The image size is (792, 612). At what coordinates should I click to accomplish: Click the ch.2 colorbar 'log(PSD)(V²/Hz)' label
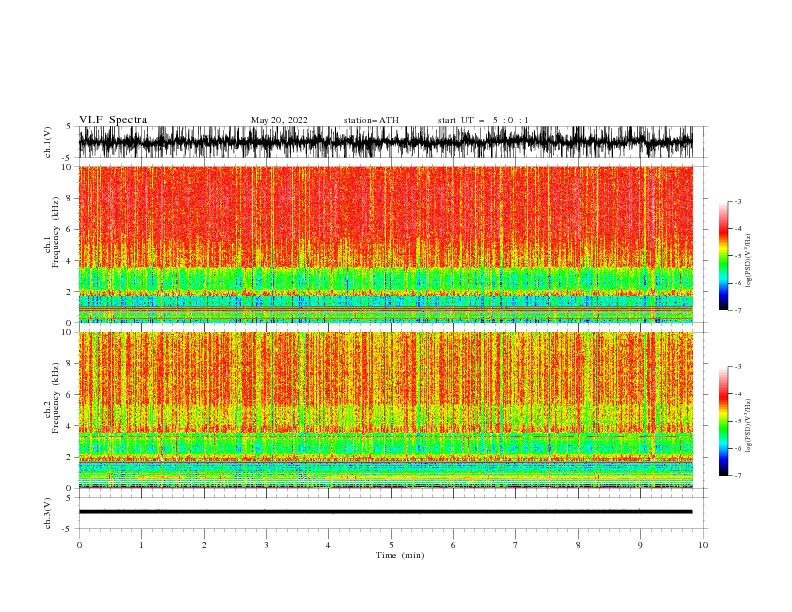(748, 425)
